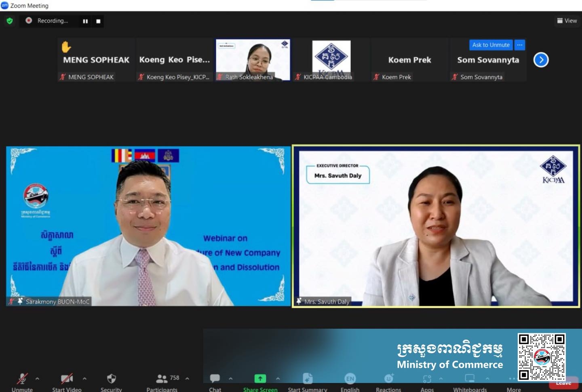The image size is (582, 392).
Task: Show next participants with the blue arrow
Action: pyautogui.click(x=541, y=60)
